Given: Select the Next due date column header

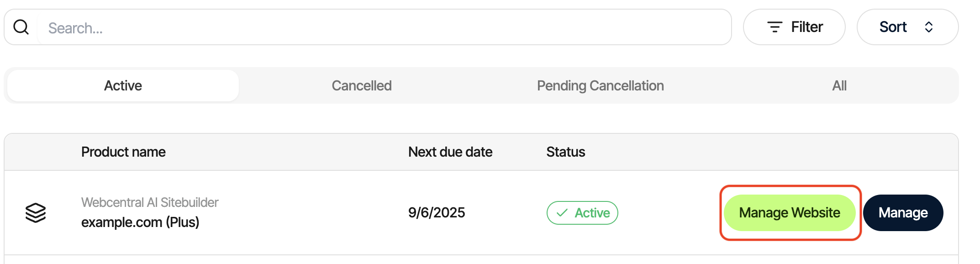Looking at the screenshot, I should point(450,152).
